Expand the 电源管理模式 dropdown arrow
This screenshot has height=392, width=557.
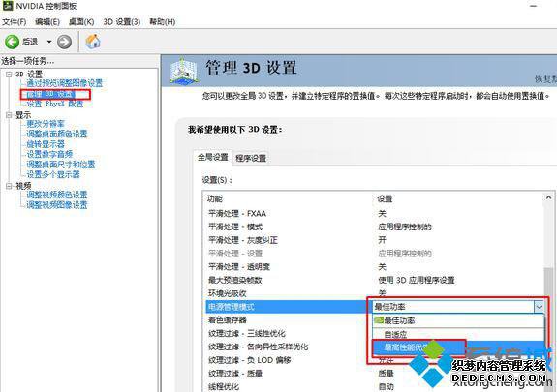(x=539, y=307)
